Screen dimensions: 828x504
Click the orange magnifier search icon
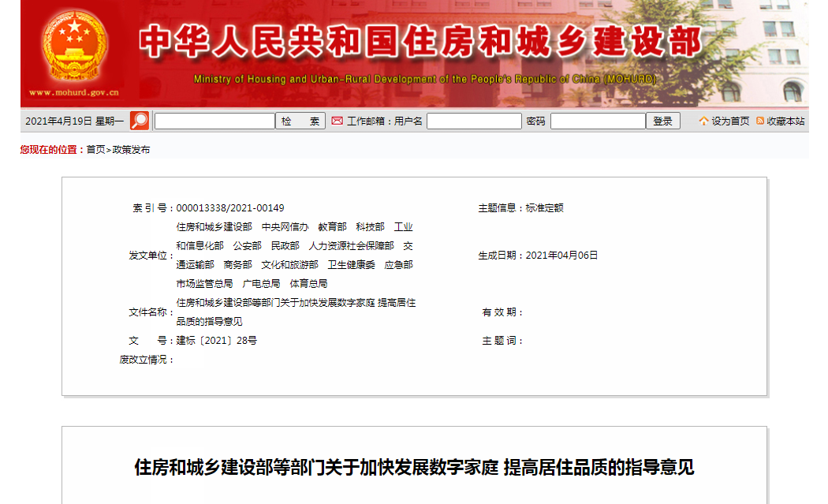click(x=140, y=121)
